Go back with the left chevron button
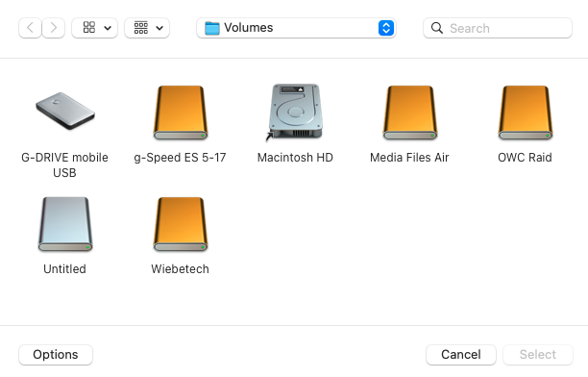 tap(30, 28)
